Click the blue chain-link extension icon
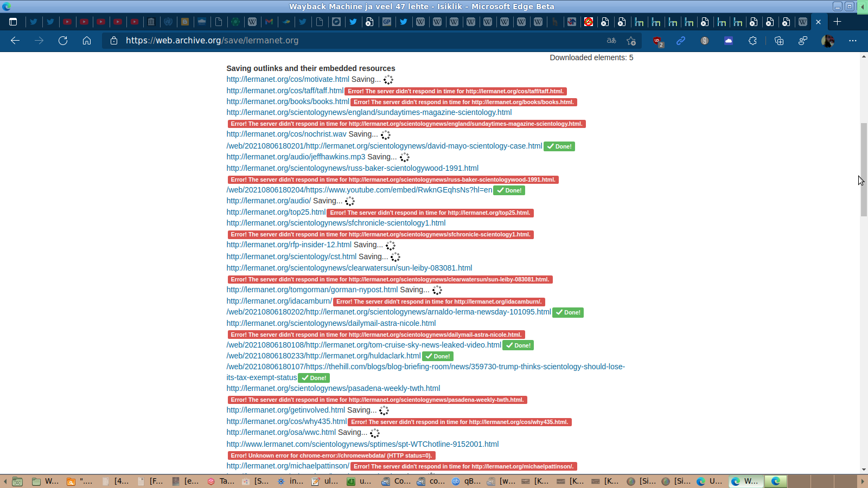868x488 pixels. click(x=681, y=41)
